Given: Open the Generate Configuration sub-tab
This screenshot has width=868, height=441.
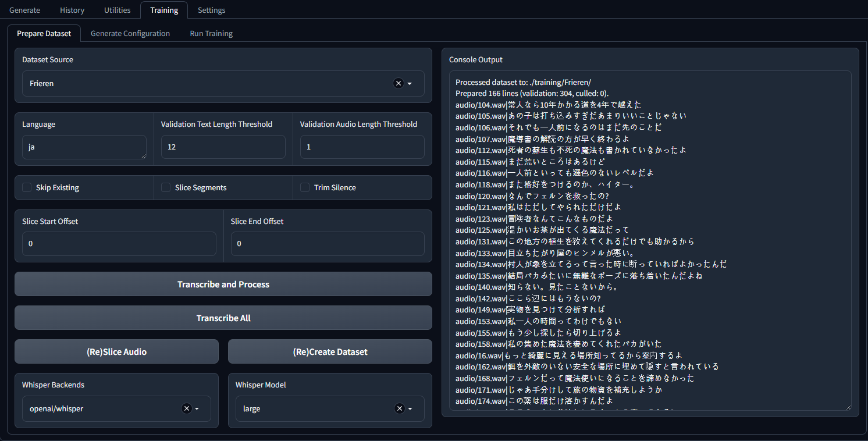Looking at the screenshot, I should tap(130, 33).
